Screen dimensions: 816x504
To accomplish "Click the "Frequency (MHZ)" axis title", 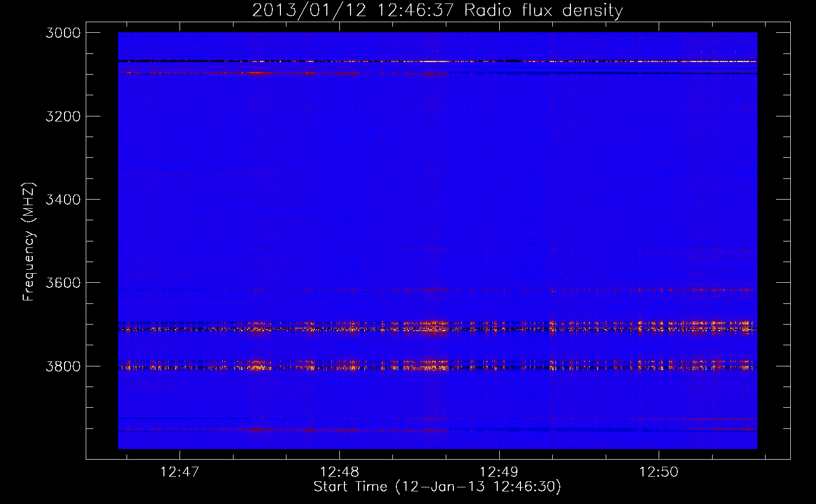I will 29,242.
